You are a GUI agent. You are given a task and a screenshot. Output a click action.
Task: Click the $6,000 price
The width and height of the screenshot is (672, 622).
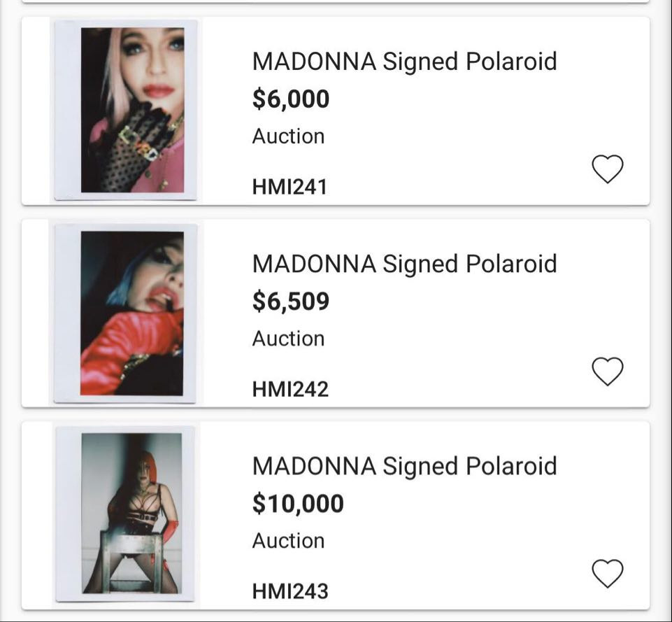coord(291,99)
